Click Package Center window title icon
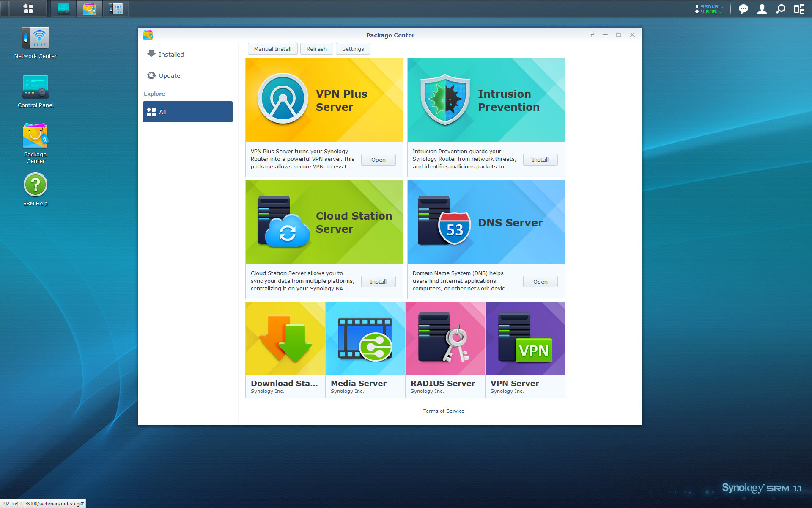This screenshot has width=812, height=508. click(x=148, y=35)
